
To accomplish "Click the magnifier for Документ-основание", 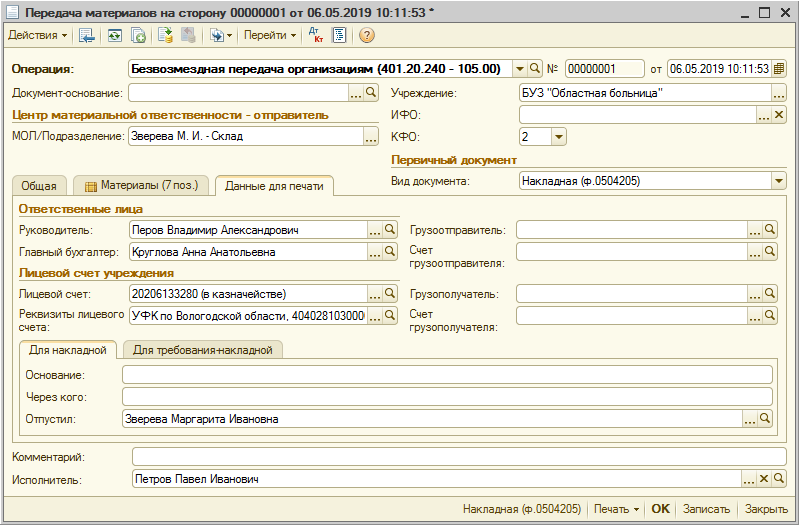I will (x=371, y=93).
